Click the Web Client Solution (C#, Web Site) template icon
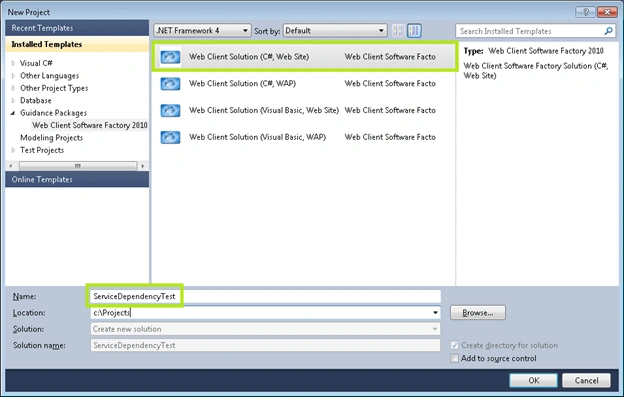Screen dimensions: 624x397 pyautogui.click(x=170, y=57)
